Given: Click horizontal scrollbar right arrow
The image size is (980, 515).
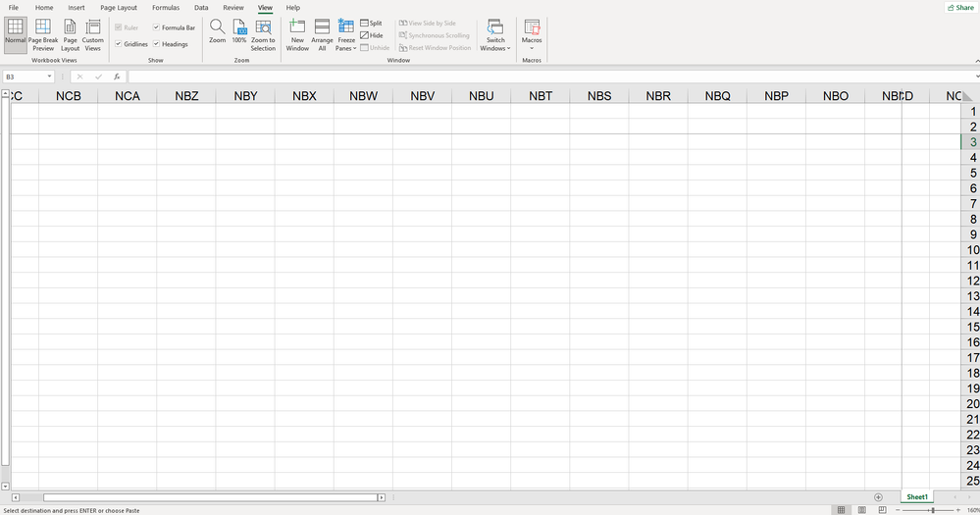Looking at the screenshot, I should 382,497.
